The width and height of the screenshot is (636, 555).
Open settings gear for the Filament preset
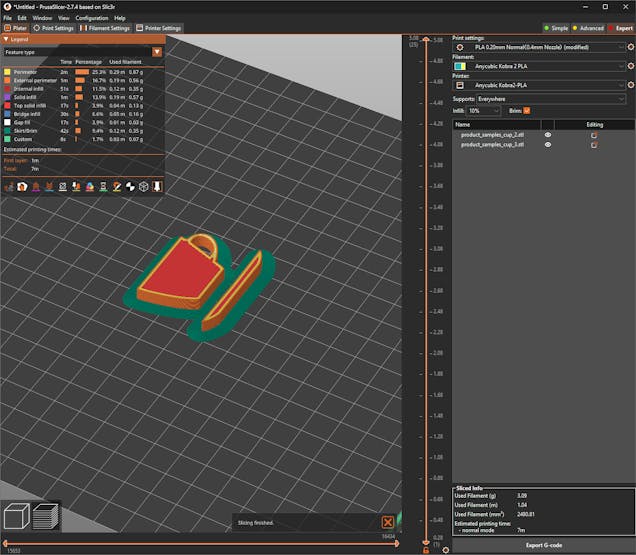(630, 67)
